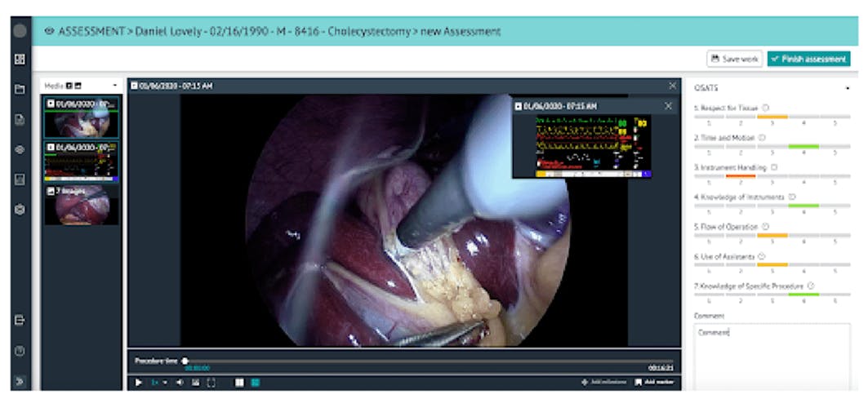868x412 pixels.
Task: Collapse the OSATS panel arrow
Action: click(x=848, y=88)
